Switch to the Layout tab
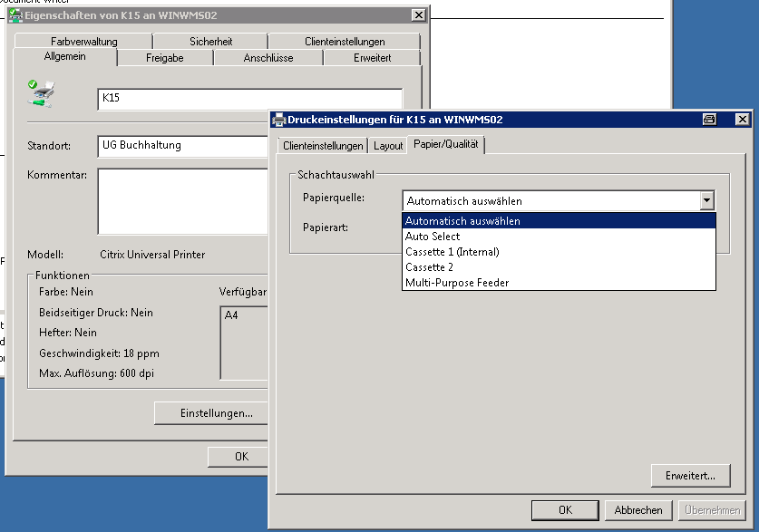 coord(388,146)
